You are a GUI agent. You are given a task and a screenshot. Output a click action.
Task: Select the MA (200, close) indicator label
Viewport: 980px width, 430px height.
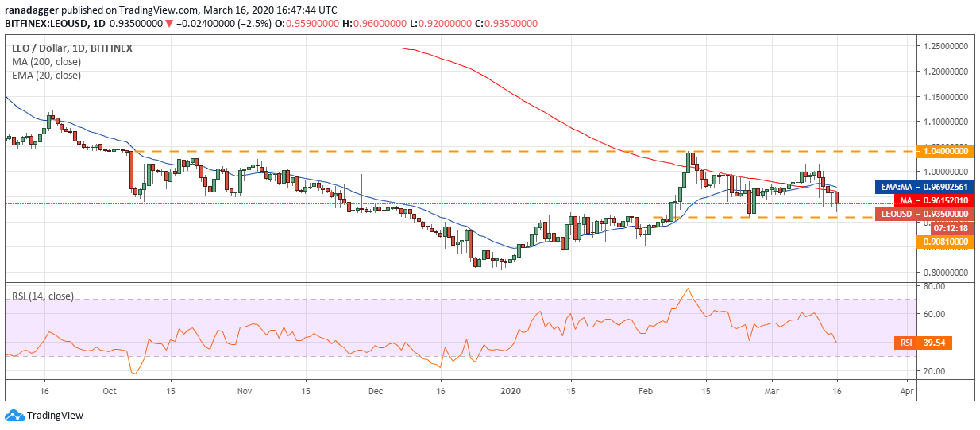44,61
